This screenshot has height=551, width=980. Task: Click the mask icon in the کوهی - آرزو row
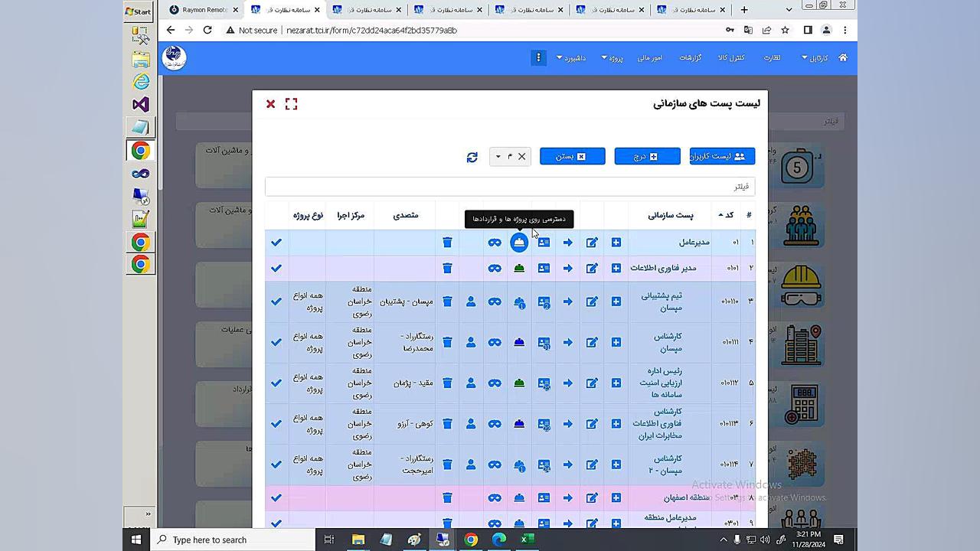click(495, 424)
